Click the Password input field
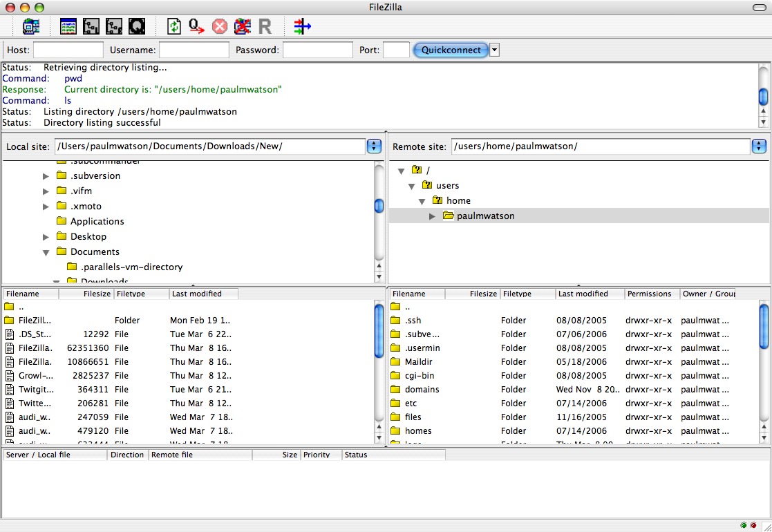 (x=317, y=50)
